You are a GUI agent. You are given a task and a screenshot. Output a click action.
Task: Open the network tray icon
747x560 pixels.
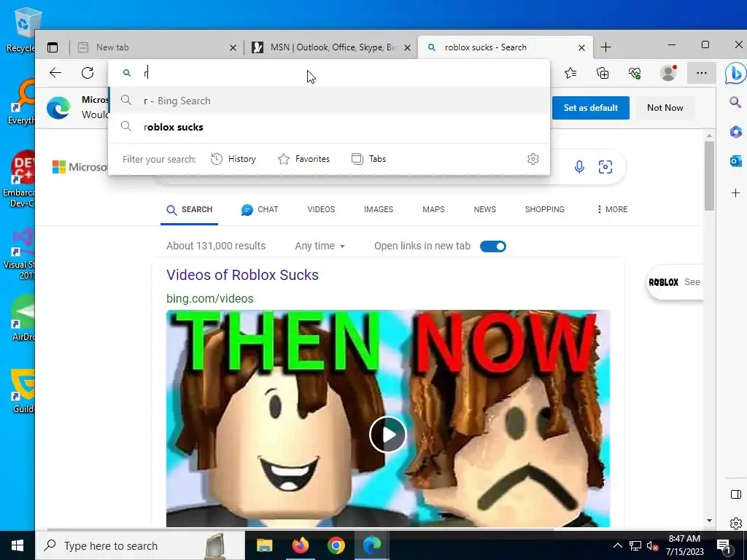[635, 545]
